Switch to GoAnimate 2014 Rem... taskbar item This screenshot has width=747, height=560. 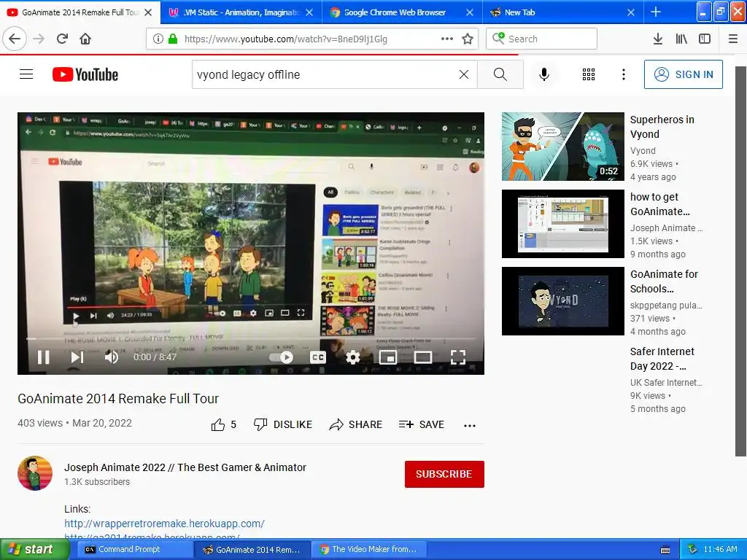click(252, 549)
